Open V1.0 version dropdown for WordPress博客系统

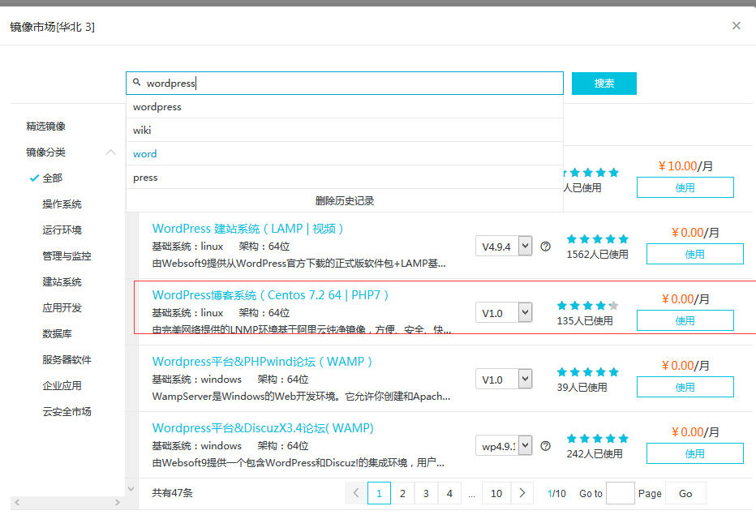504,313
